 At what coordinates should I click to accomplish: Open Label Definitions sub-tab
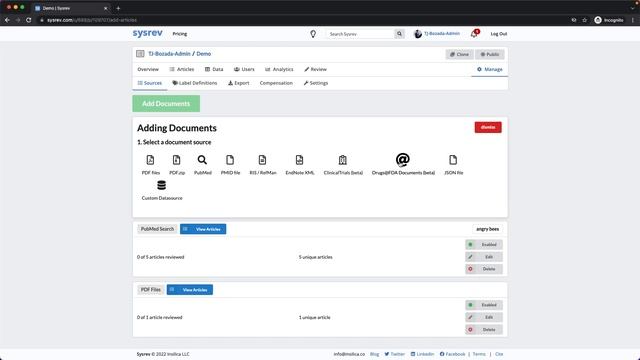[195, 83]
